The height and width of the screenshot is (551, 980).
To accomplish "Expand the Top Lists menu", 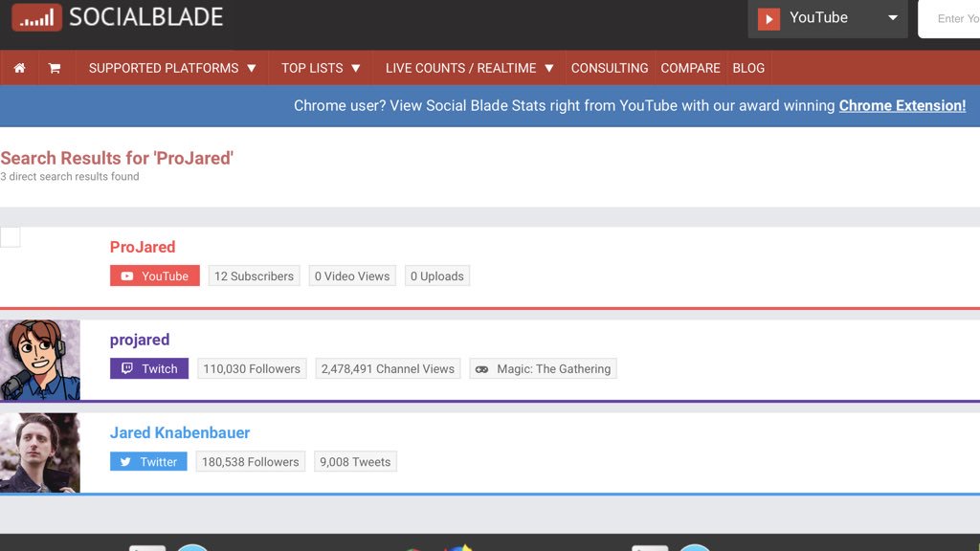I will [x=321, y=68].
